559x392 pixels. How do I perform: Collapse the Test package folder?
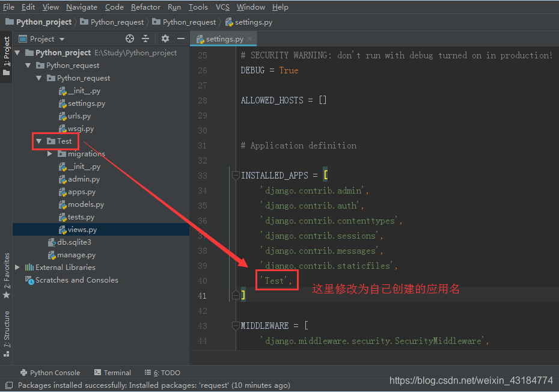(38, 141)
